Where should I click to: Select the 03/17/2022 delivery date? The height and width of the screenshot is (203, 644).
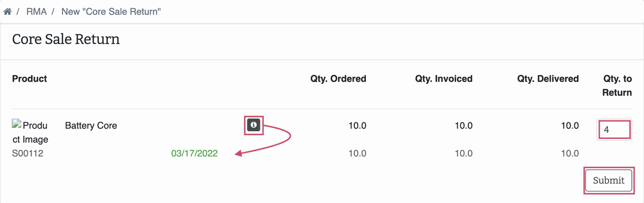(195, 154)
